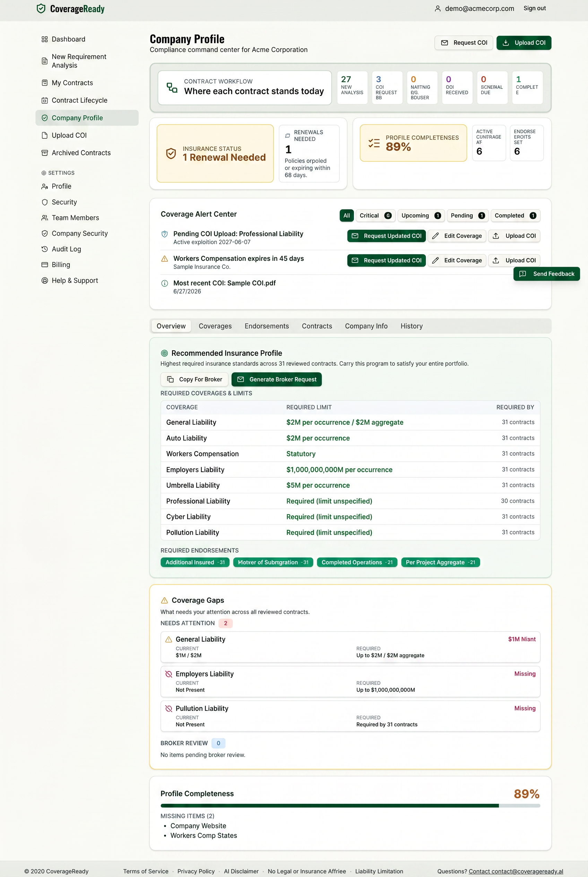Filter alerts by Completed
The width and height of the screenshot is (588, 877).
click(x=515, y=216)
